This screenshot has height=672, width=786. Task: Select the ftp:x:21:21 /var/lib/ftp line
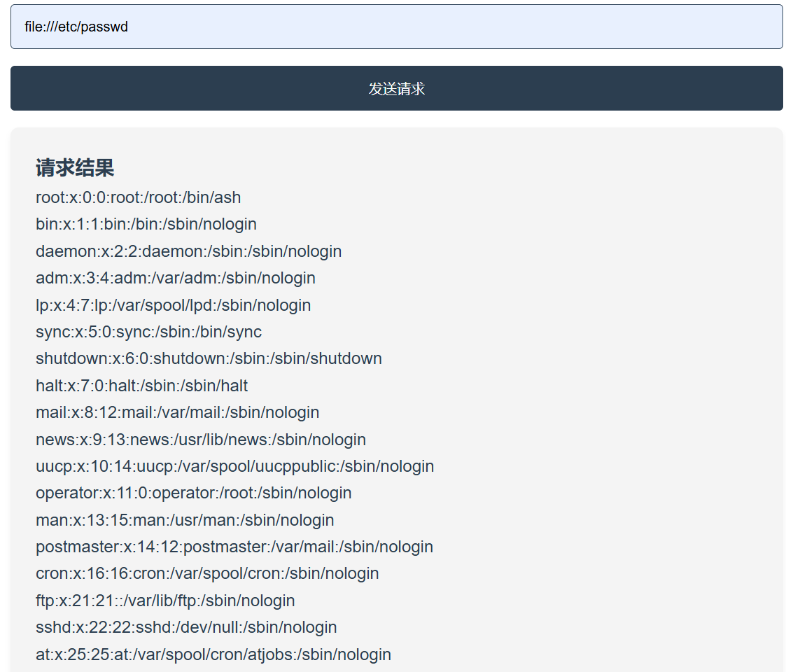pyautogui.click(x=165, y=601)
